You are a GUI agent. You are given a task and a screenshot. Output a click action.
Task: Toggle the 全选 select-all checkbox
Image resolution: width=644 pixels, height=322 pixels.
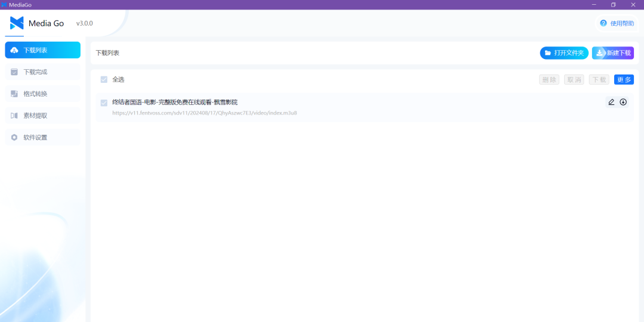pyautogui.click(x=104, y=79)
